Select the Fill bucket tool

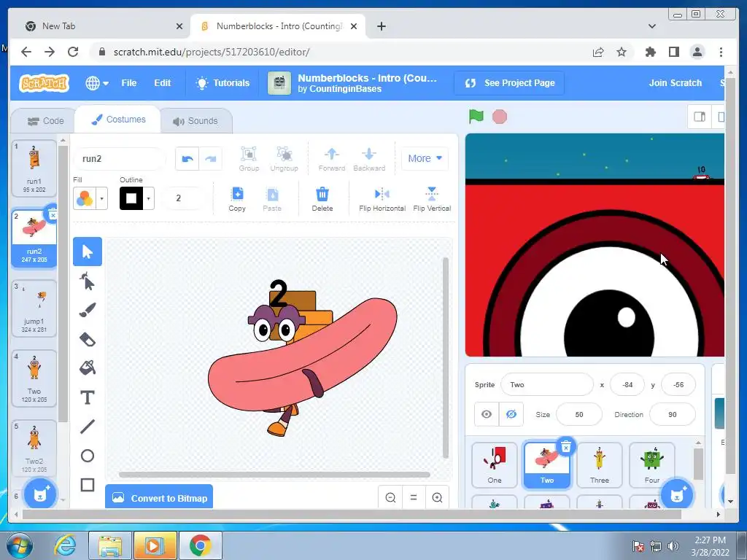88,368
